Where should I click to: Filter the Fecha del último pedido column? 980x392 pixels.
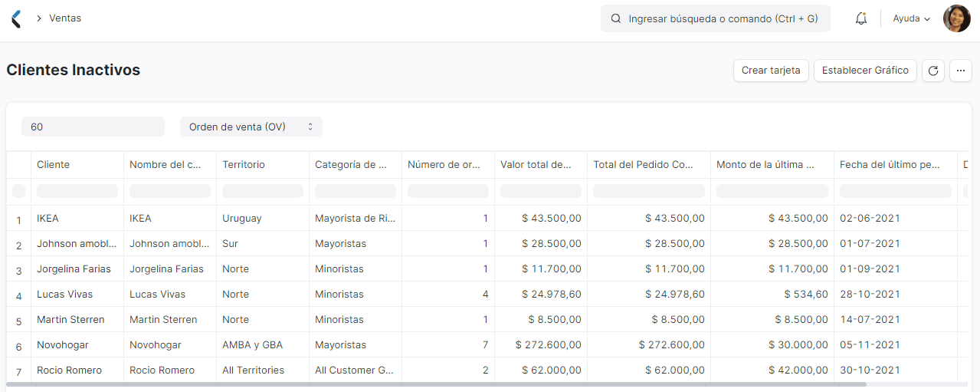tap(895, 191)
